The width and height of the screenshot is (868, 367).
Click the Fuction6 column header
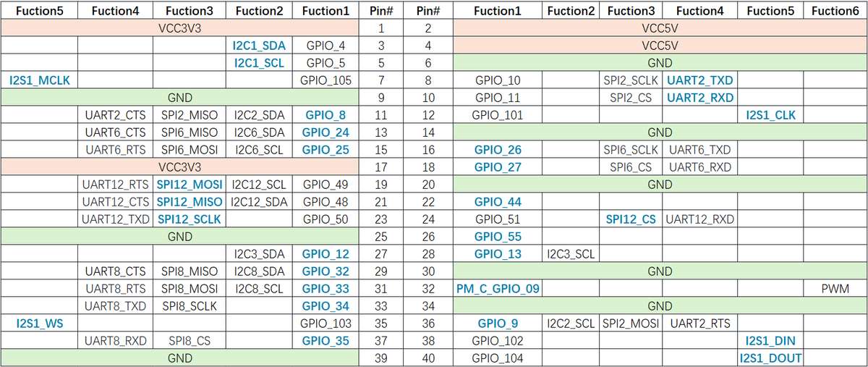pyautogui.click(x=835, y=11)
